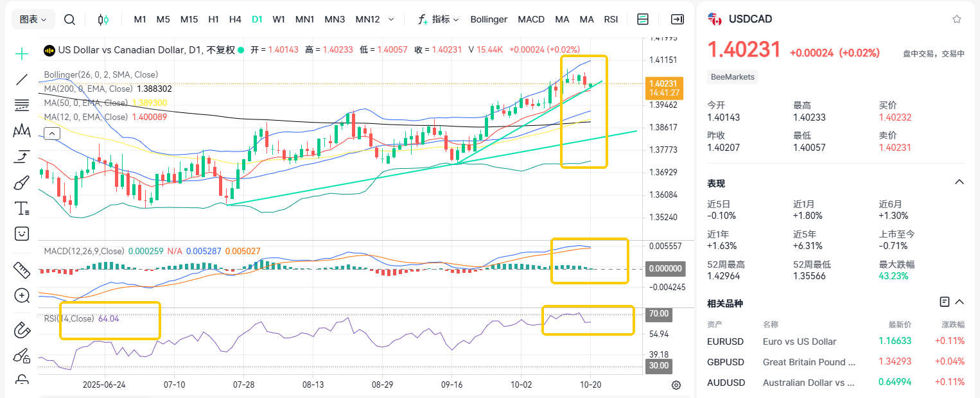980x398 pixels.
Task: Open the chart search magnifier
Action: tap(69, 19)
